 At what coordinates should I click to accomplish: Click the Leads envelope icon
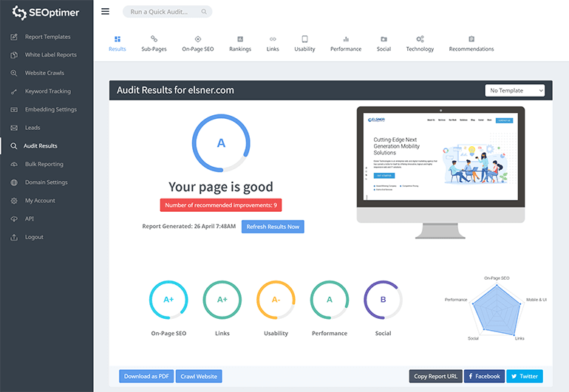click(x=14, y=128)
